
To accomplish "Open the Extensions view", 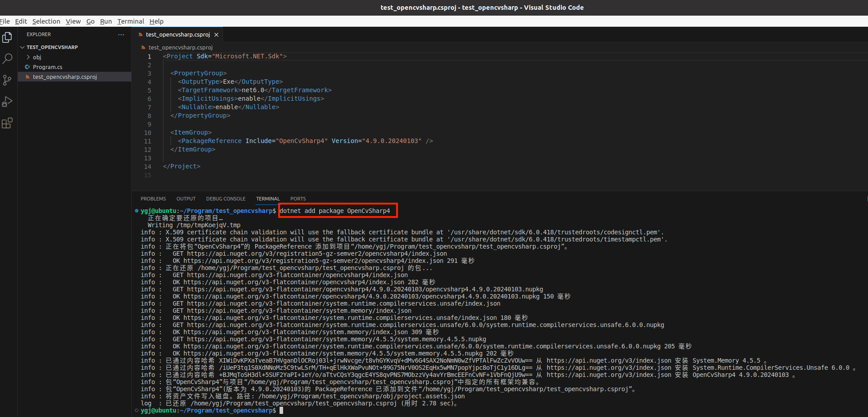I will coord(7,123).
